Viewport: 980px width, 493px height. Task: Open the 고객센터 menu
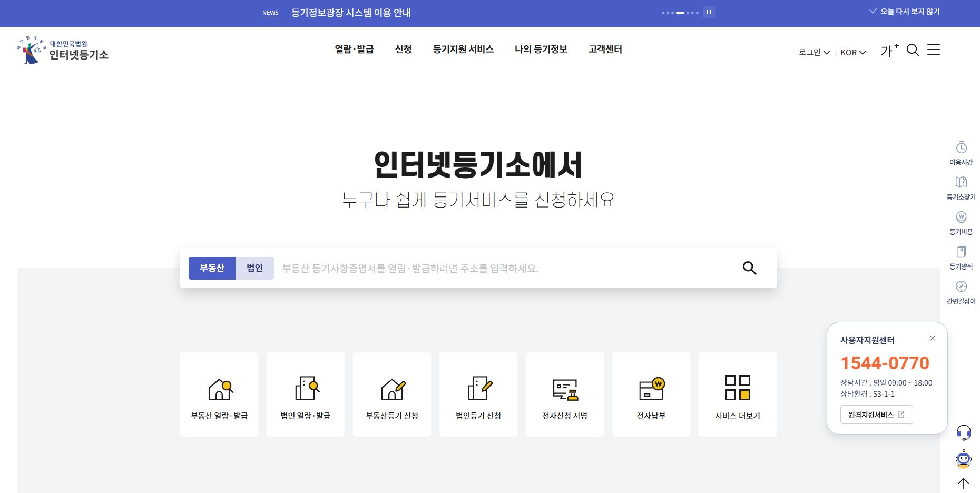[x=605, y=49]
